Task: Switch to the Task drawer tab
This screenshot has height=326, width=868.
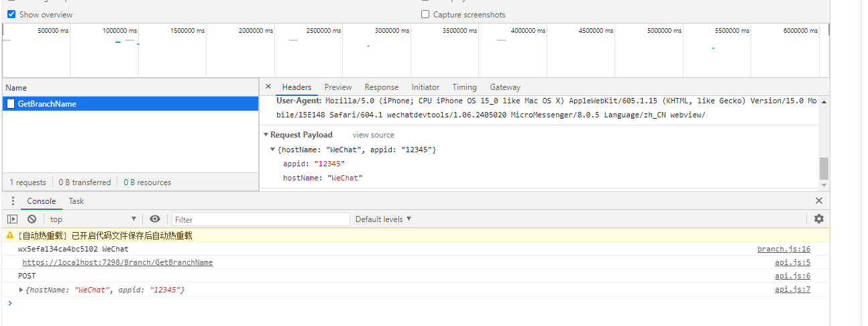Action: tap(76, 201)
